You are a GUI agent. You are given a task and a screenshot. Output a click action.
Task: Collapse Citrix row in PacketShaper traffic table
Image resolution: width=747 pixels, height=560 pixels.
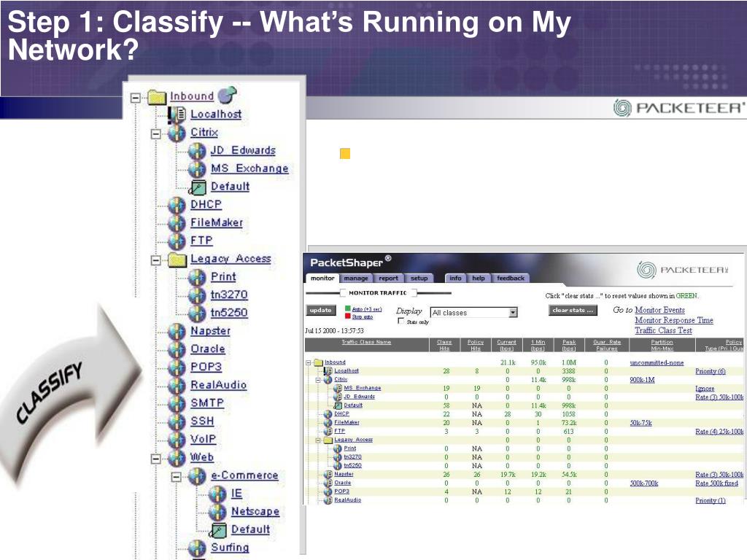(318, 380)
